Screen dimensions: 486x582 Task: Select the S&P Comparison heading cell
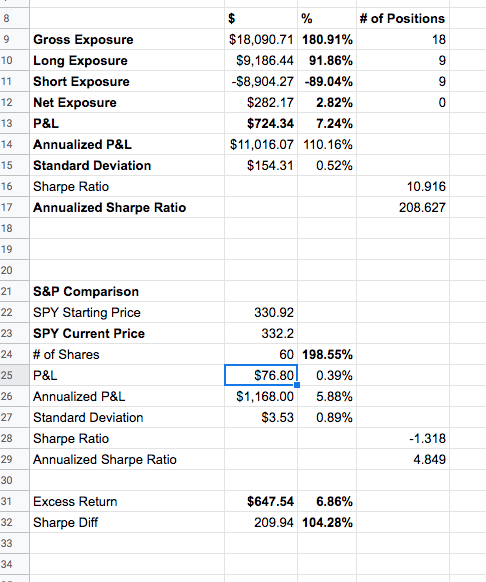[127, 291]
